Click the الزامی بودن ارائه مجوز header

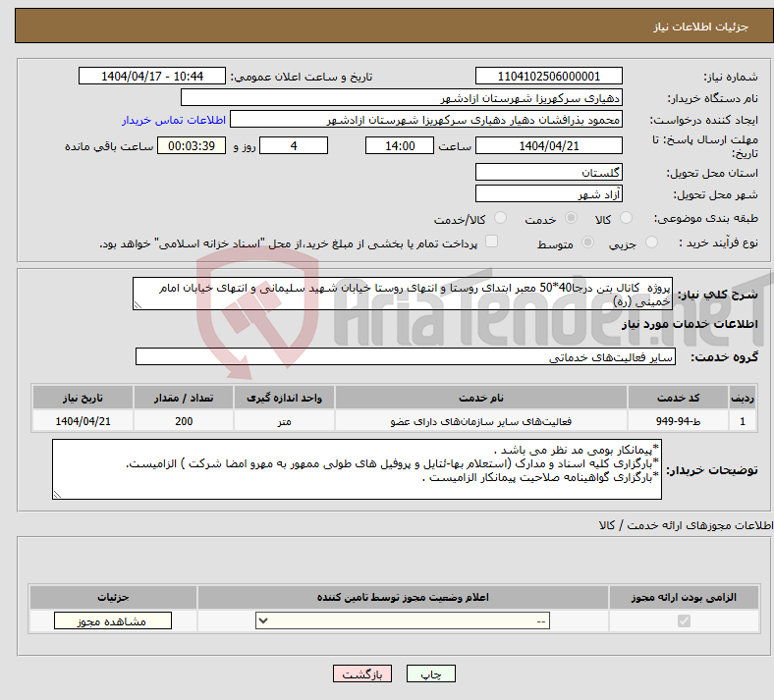(684, 597)
